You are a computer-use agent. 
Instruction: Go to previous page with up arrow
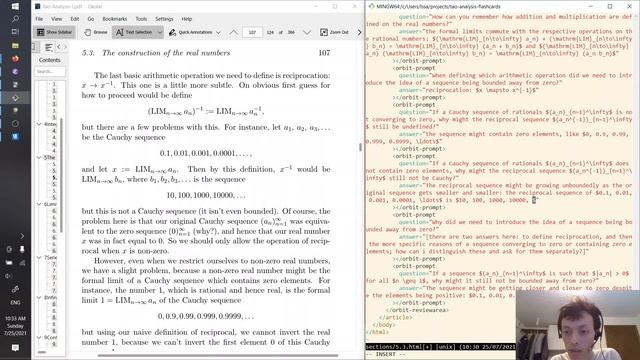[233, 32]
